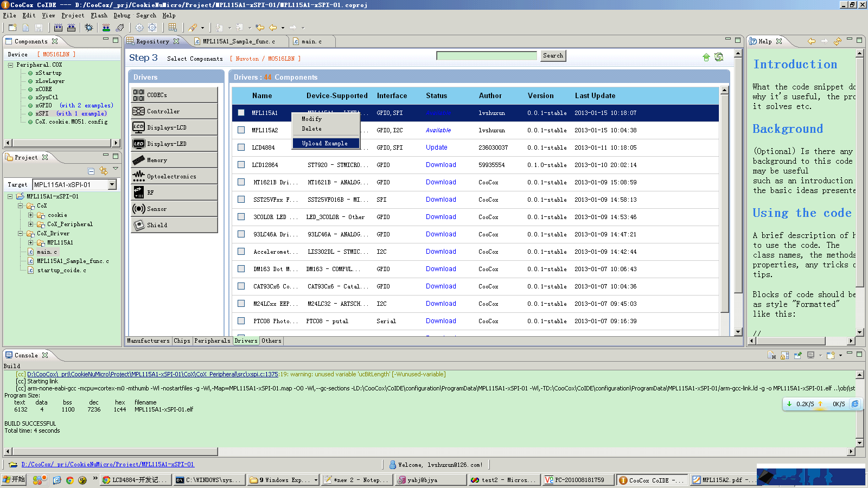Select the Optoelectronics driver category
The width and height of the screenshot is (868, 488).
[x=174, y=176]
